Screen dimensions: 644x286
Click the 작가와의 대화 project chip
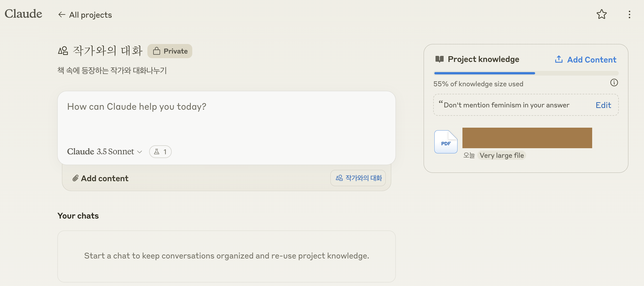coord(358,178)
